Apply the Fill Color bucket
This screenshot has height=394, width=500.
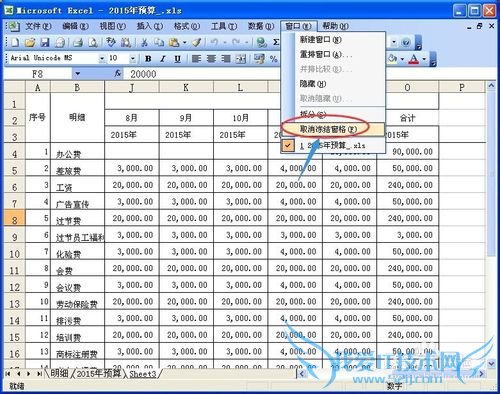393,59
